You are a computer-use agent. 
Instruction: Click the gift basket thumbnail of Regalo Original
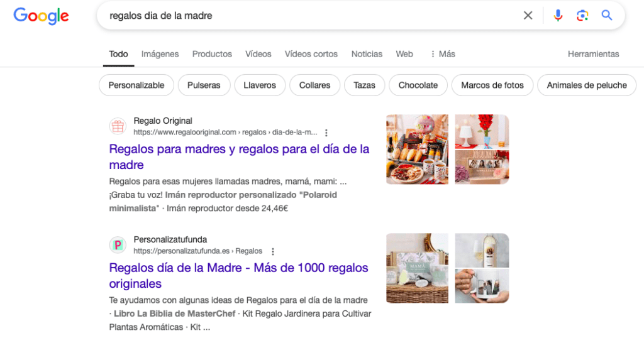(x=417, y=150)
